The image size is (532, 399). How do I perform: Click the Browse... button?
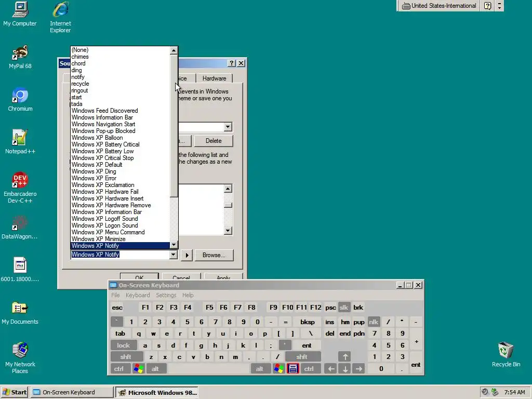point(214,255)
